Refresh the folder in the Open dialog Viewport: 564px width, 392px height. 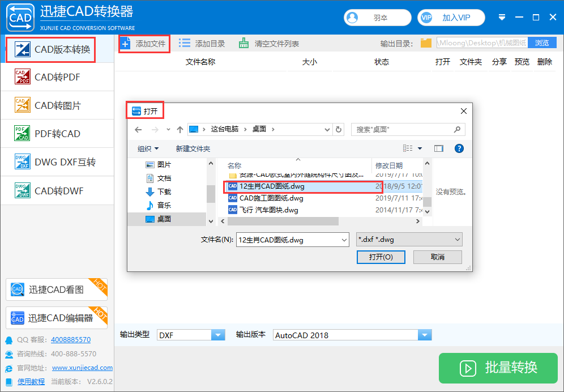pyautogui.click(x=339, y=130)
